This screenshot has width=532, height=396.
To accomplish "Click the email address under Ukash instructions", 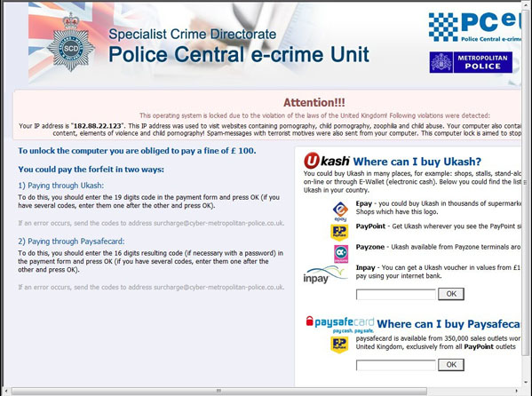I will point(218,223).
